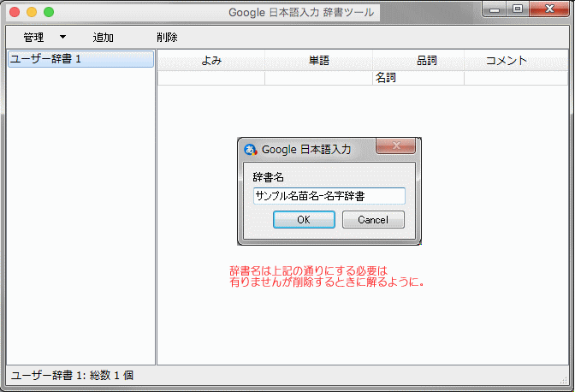Minimize the window via Windows-style button
The height and width of the screenshot is (392, 575).
click(495, 9)
